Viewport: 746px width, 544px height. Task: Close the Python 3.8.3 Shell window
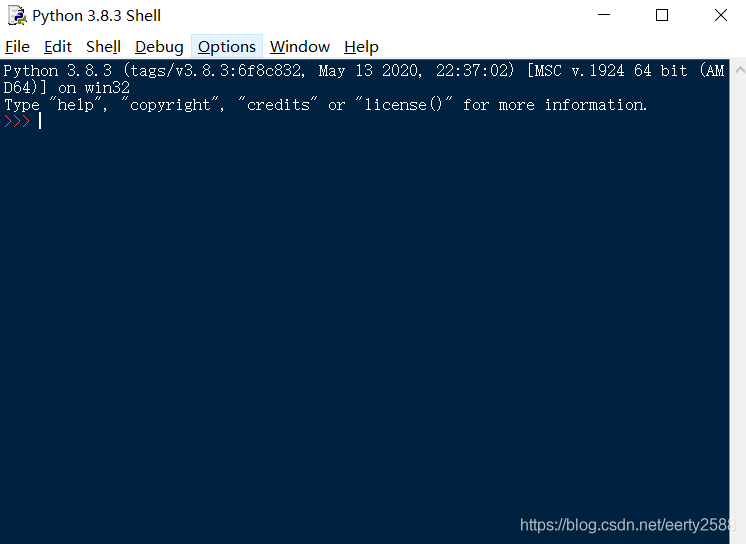[x=720, y=16]
